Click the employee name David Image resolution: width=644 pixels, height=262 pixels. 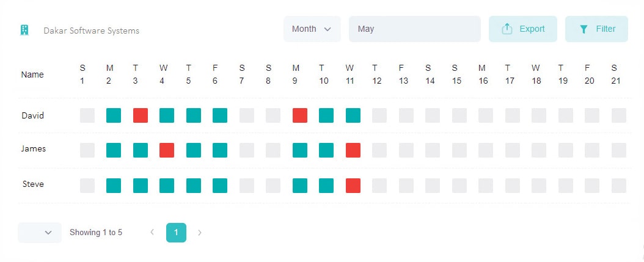coord(32,116)
